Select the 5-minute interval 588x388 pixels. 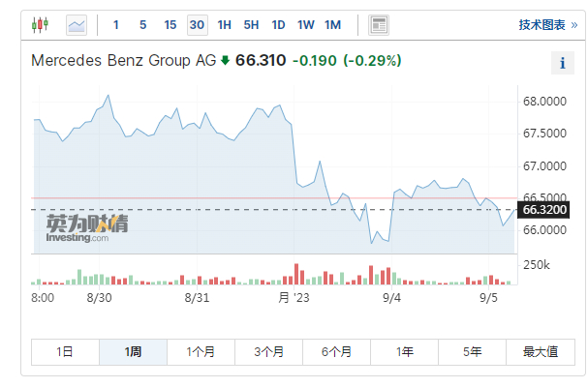click(143, 24)
